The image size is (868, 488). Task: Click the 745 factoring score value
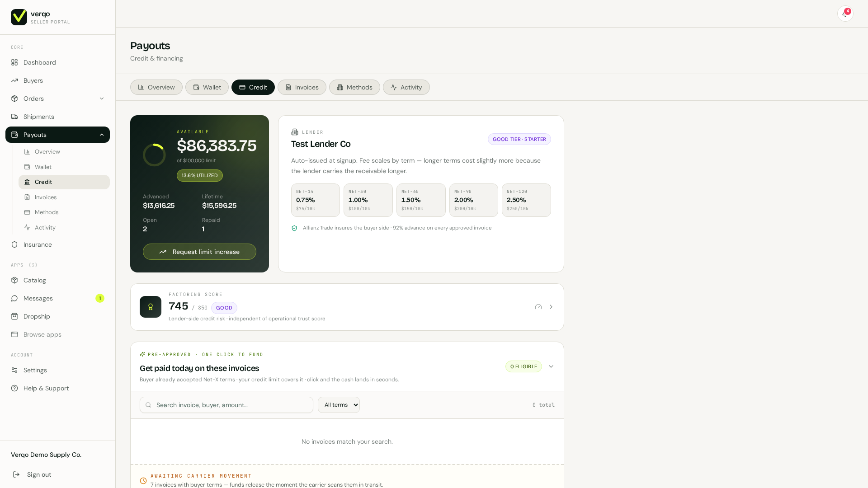179,306
